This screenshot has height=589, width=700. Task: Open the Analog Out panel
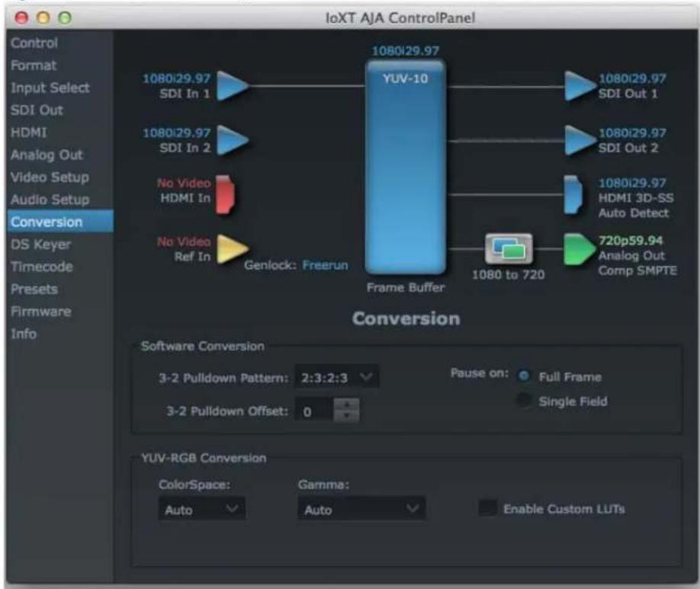(47, 155)
